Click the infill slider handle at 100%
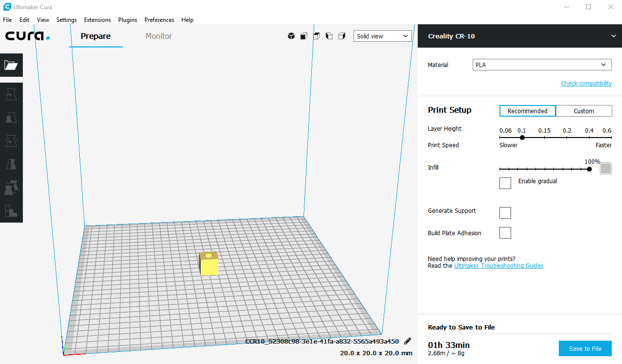The image size is (622, 364). click(x=589, y=169)
